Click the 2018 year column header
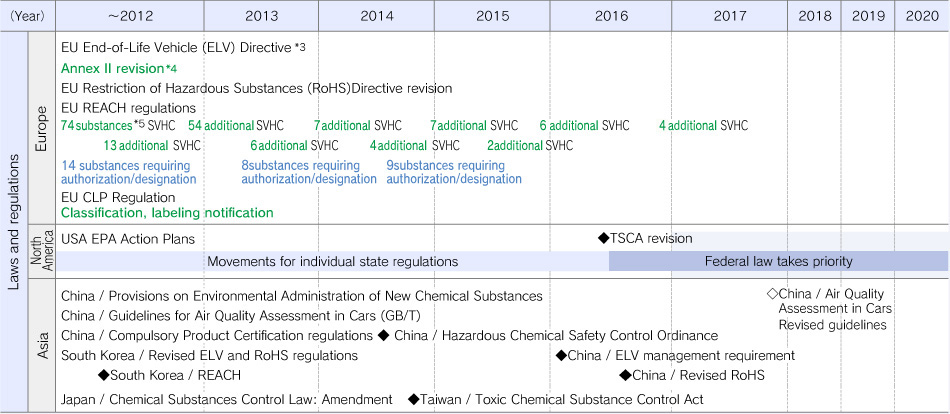The height and width of the screenshot is (414, 950). [x=815, y=16]
